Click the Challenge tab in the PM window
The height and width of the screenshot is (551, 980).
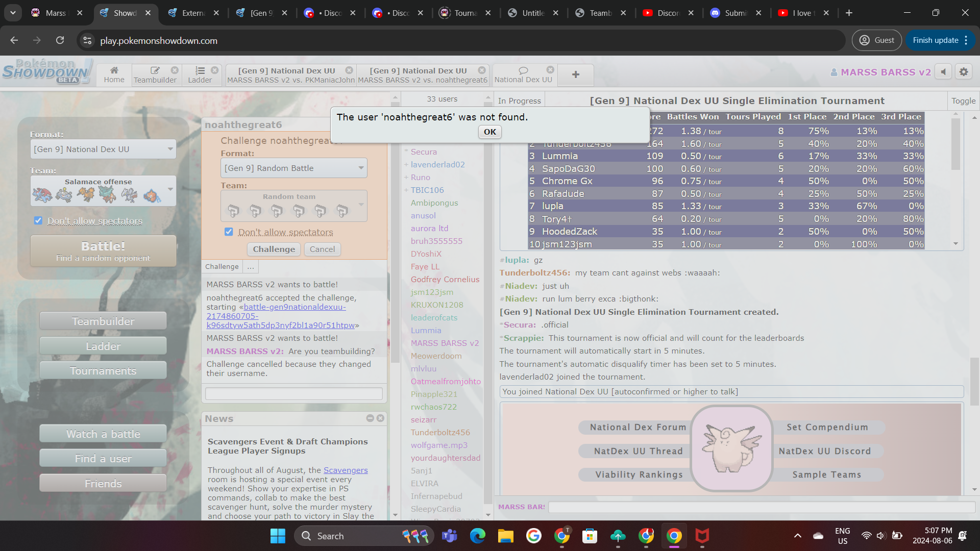(x=222, y=266)
